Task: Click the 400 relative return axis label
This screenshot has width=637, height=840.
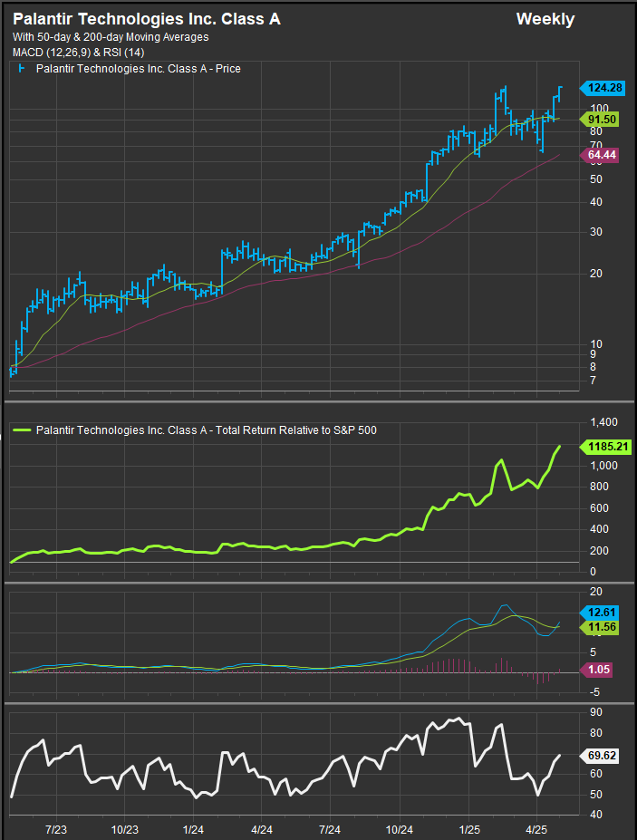Action: [x=600, y=529]
